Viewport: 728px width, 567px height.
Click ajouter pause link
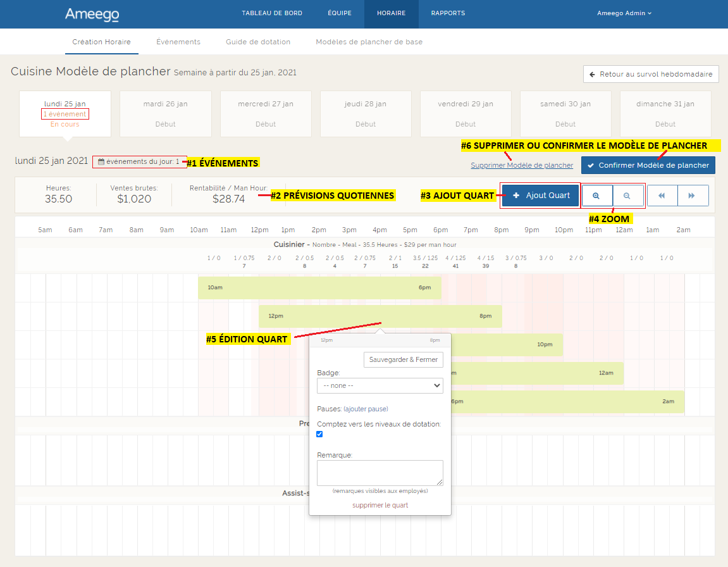(x=366, y=409)
